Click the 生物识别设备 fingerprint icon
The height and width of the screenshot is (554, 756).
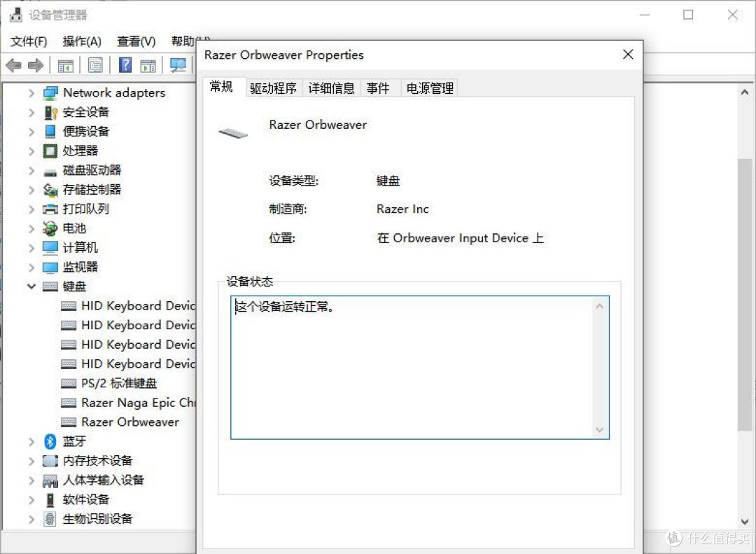click(x=50, y=519)
